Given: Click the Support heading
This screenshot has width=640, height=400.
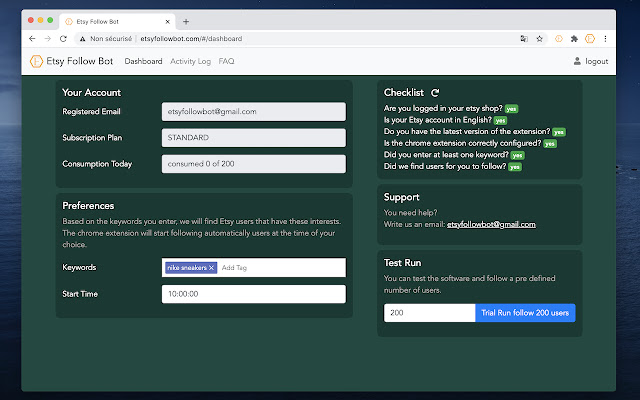Looking at the screenshot, I should [x=401, y=197].
